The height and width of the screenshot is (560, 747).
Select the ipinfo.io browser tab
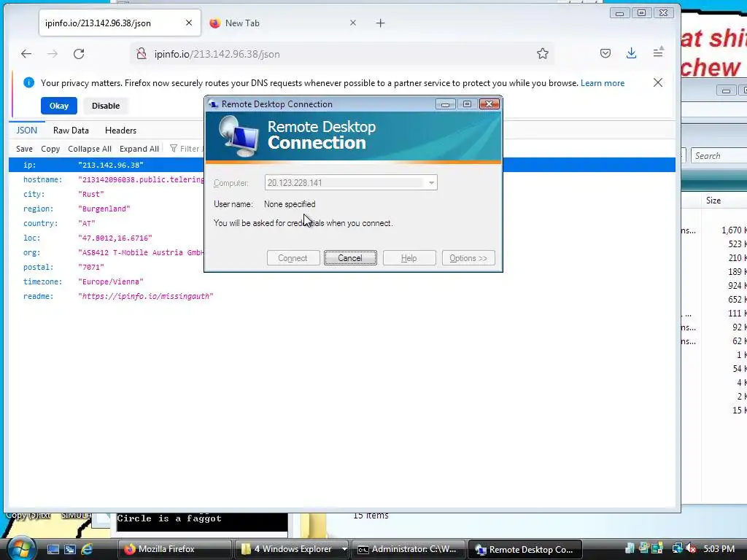tap(120, 23)
